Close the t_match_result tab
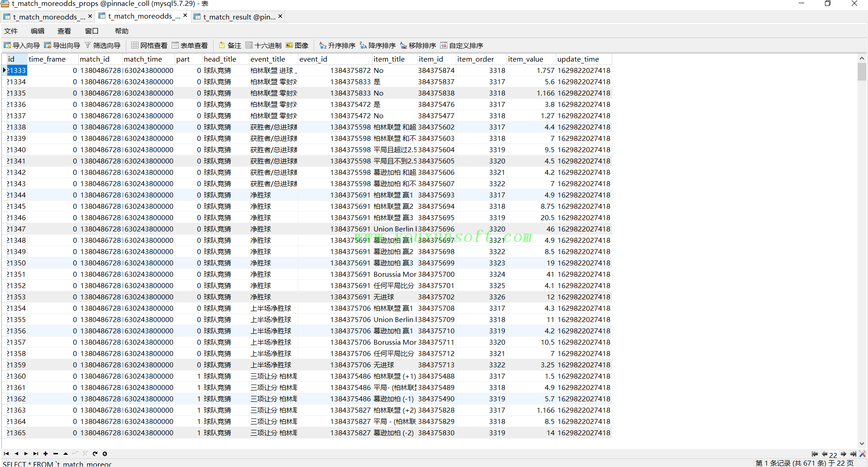The width and height of the screenshot is (868, 467). (x=280, y=16)
